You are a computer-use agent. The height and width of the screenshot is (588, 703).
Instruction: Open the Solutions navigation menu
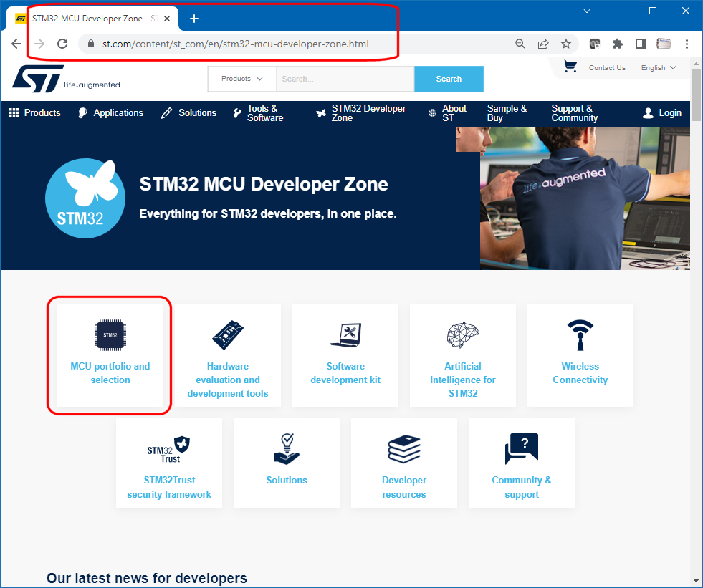188,113
